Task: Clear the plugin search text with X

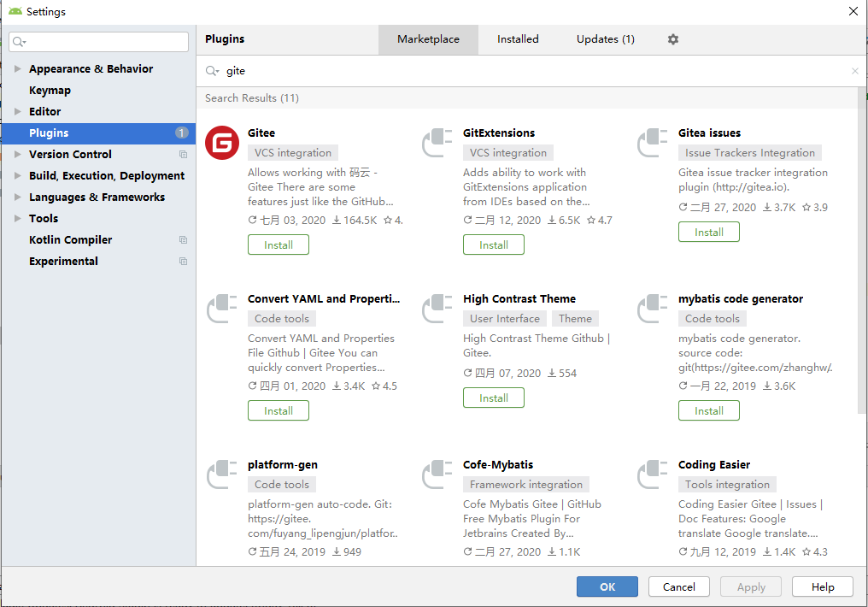Action: click(854, 71)
